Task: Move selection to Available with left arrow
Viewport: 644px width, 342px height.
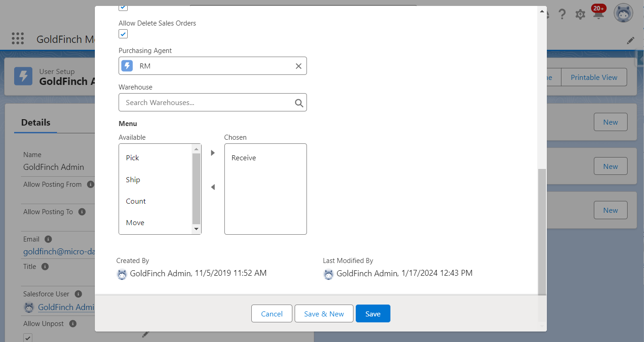Action: point(213,187)
